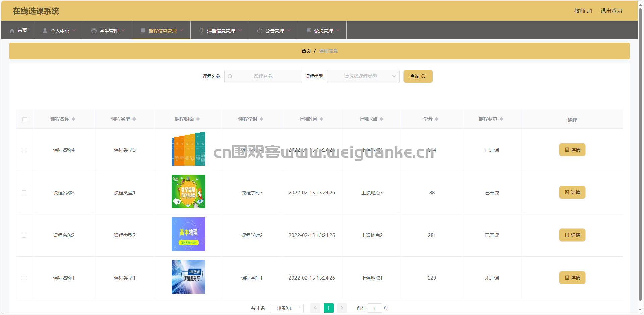Click the flag icon beside 论坛管理
The image size is (644, 315).
309,31
